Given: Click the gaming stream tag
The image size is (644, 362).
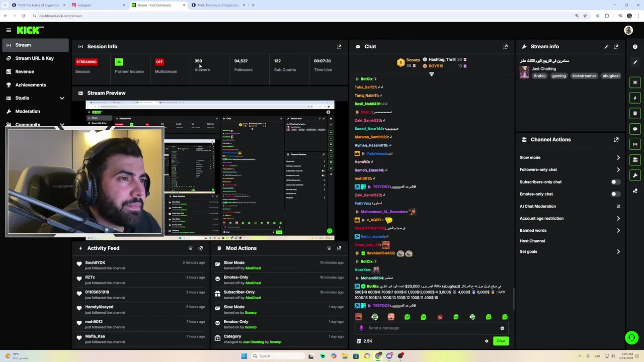Looking at the screenshot, I should click(x=559, y=76).
